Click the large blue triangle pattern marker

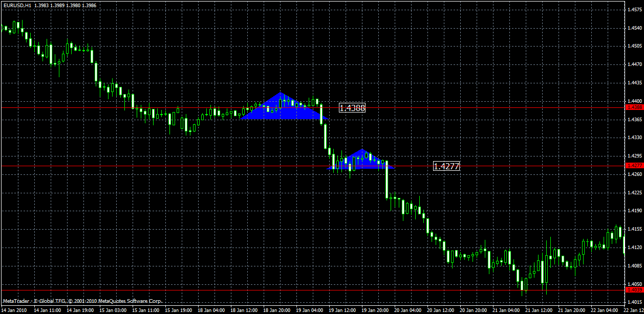[x=279, y=110]
